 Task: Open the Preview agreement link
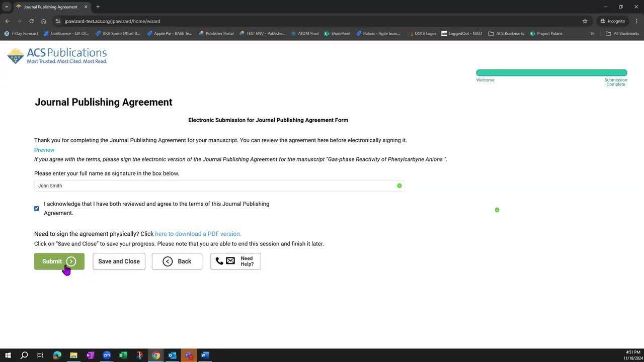tap(44, 150)
